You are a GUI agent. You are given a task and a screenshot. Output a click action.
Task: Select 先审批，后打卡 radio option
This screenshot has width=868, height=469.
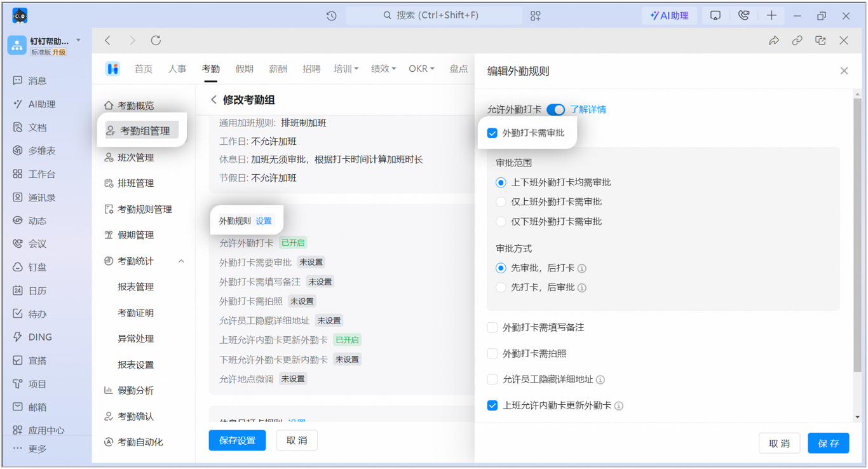[501, 268]
